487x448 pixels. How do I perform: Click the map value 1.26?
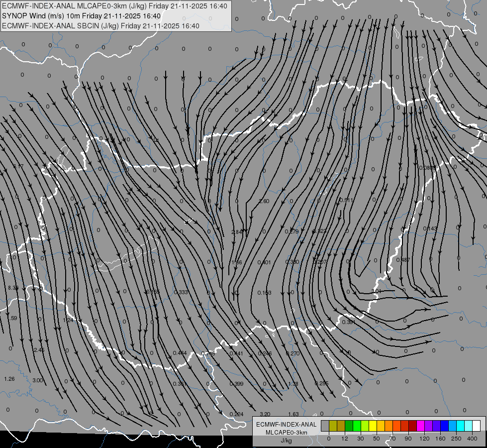9,379
